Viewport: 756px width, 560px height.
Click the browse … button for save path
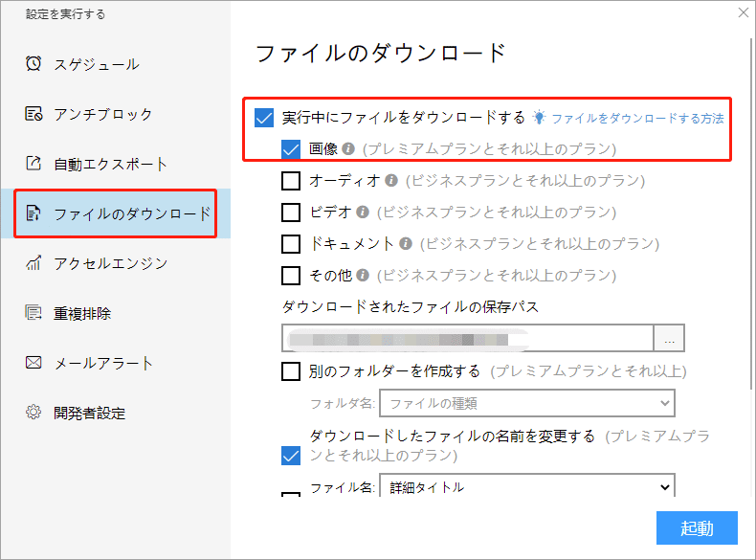coord(669,339)
